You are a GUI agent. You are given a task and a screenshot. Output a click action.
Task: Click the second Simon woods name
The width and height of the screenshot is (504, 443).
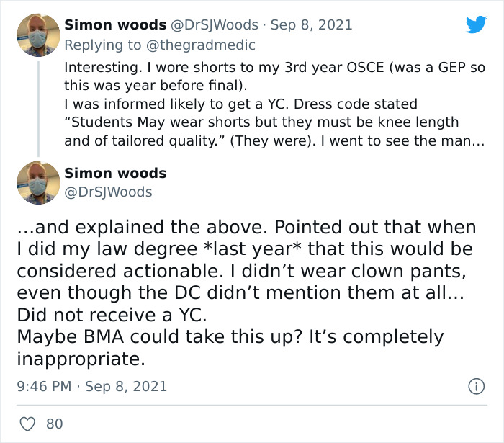pyautogui.click(x=115, y=174)
